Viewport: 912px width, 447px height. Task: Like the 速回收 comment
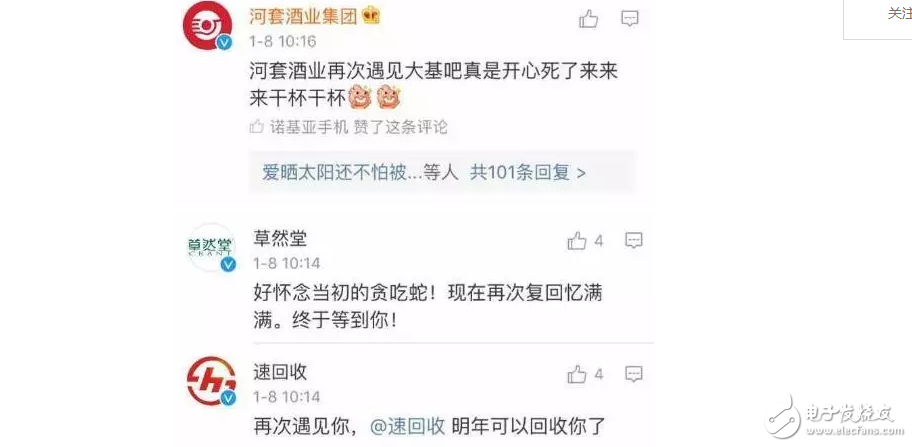(577, 375)
